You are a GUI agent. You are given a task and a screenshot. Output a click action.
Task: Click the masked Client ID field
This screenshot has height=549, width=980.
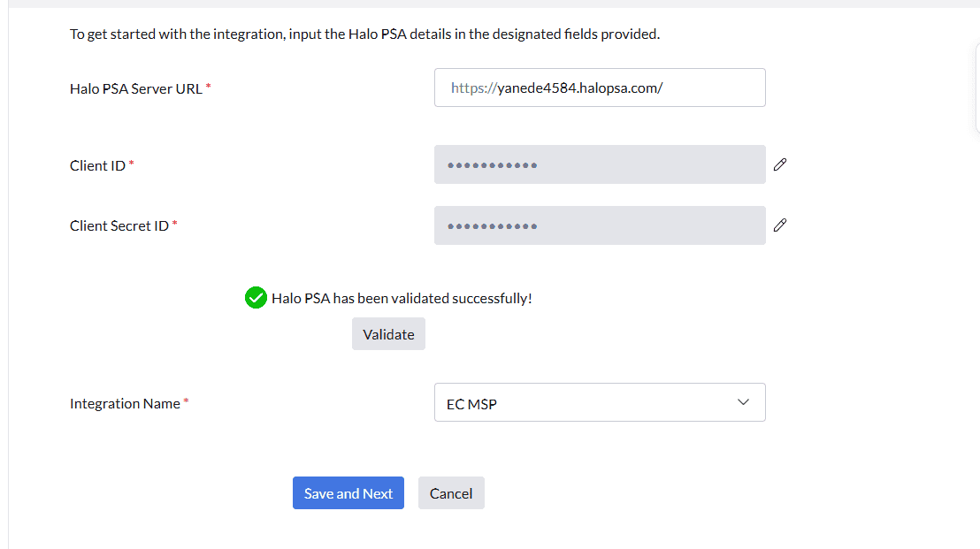click(x=599, y=165)
